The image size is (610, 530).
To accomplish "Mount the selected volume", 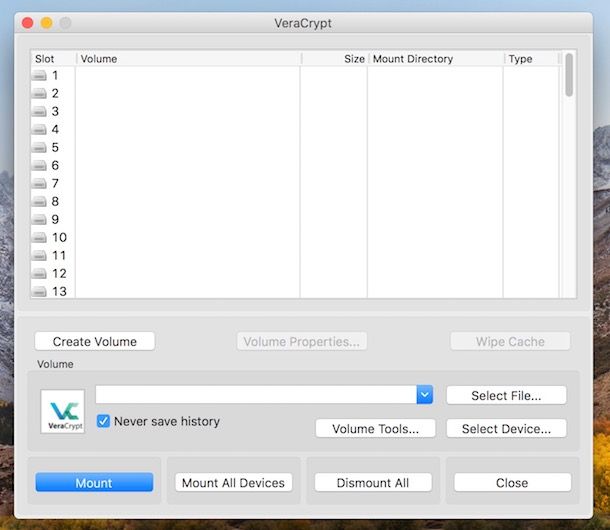I will click(x=94, y=483).
